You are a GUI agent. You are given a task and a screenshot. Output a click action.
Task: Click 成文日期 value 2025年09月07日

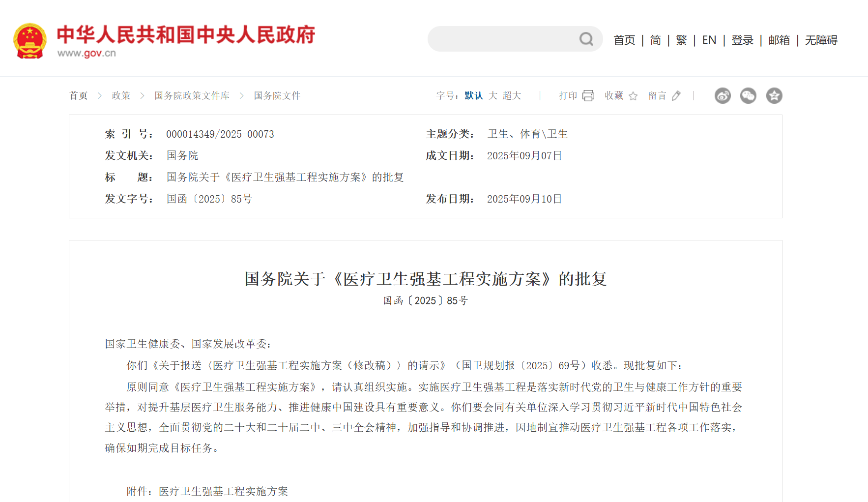click(524, 155)
